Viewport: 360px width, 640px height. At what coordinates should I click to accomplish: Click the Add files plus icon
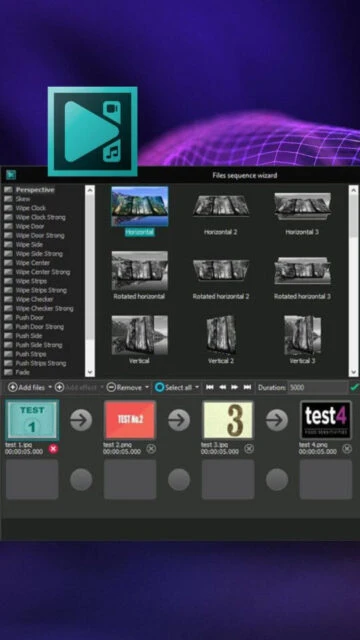13,387
